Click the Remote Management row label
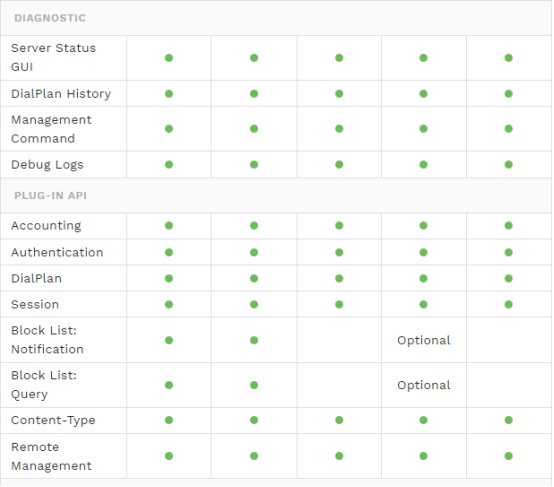 [x=52, y=457]
